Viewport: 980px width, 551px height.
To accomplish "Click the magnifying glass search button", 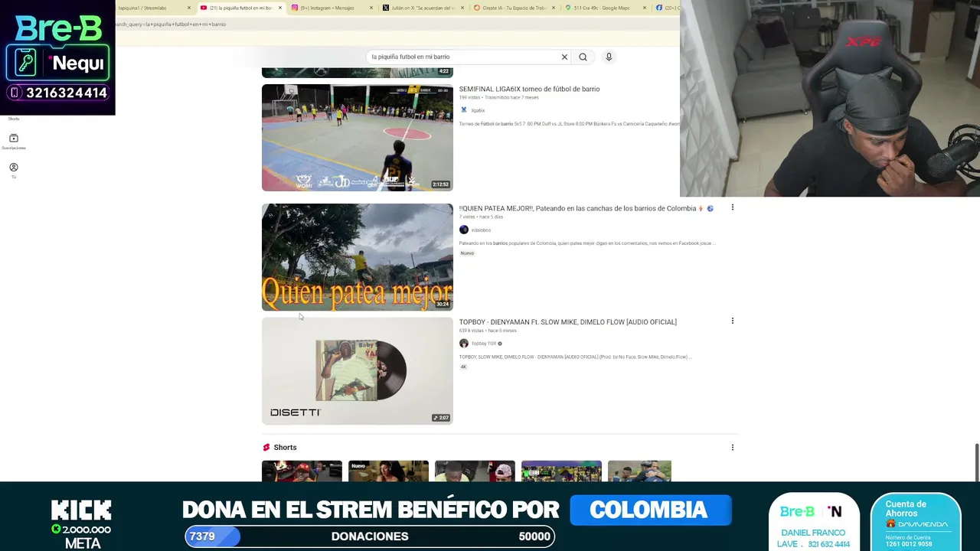I will 583,57.
